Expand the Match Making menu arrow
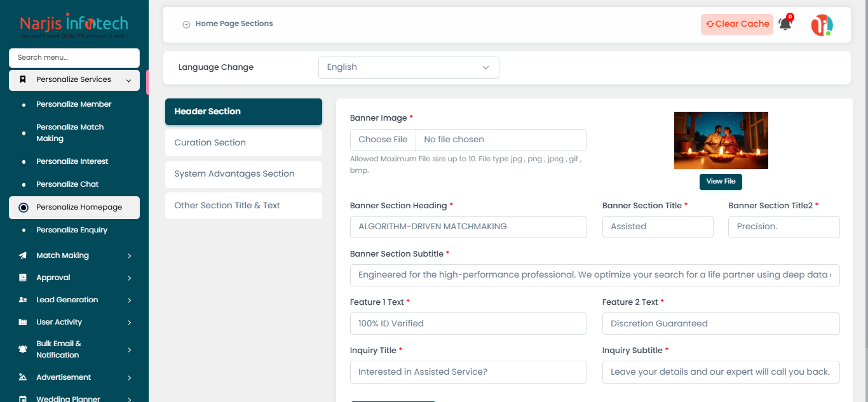This screenshot has height=402, width=868. 130,255
